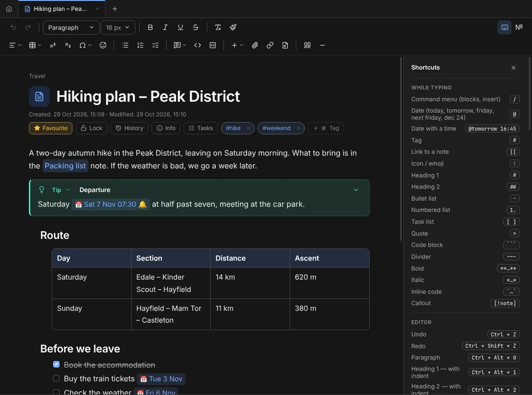The height and width of the screenshot is (395, 532).
Task: Toggle the keyboard shortcuts panel icon
Action: [505, 27]
